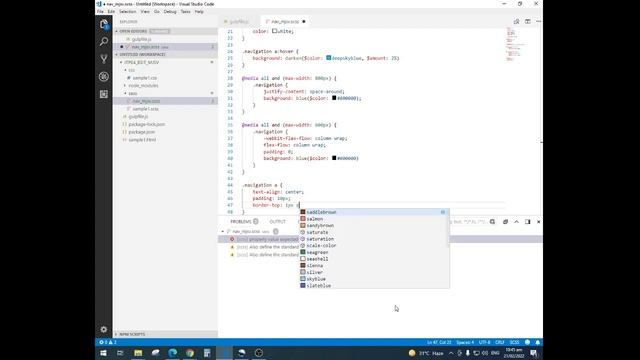The image size is (640, 360).
Task: Click the black #000000 swatch on line 31
Action: (x=334, y=98)
